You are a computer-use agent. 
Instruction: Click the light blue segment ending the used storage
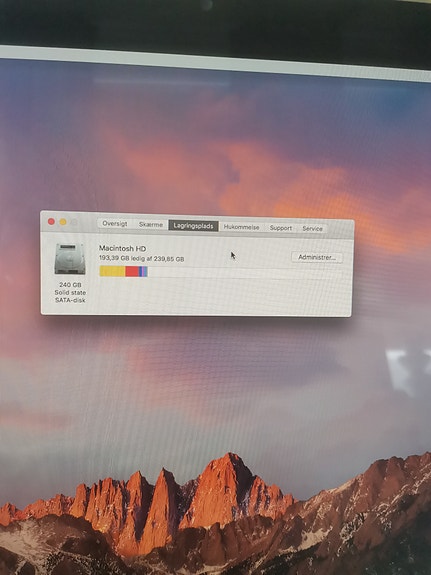coord(145,272)
